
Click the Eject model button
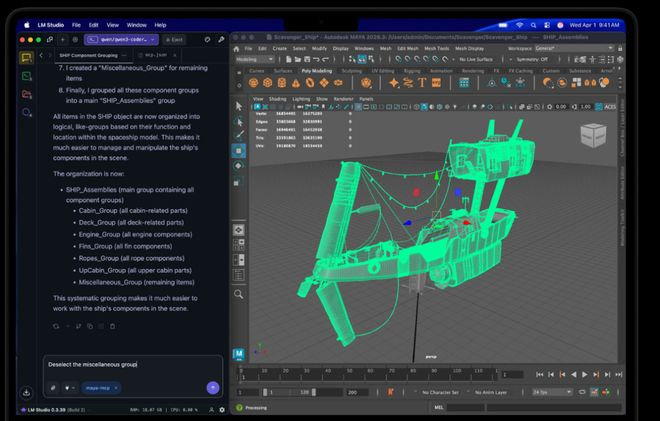[x=173, y=39]
